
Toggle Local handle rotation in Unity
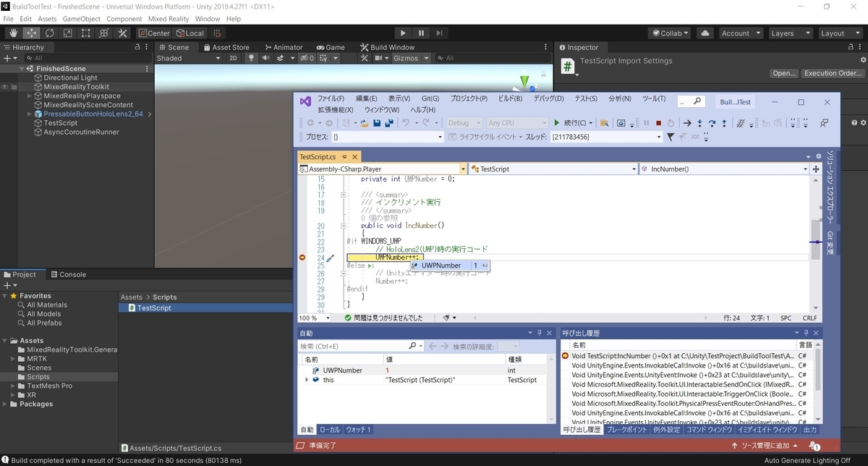[x=190, y=33]
